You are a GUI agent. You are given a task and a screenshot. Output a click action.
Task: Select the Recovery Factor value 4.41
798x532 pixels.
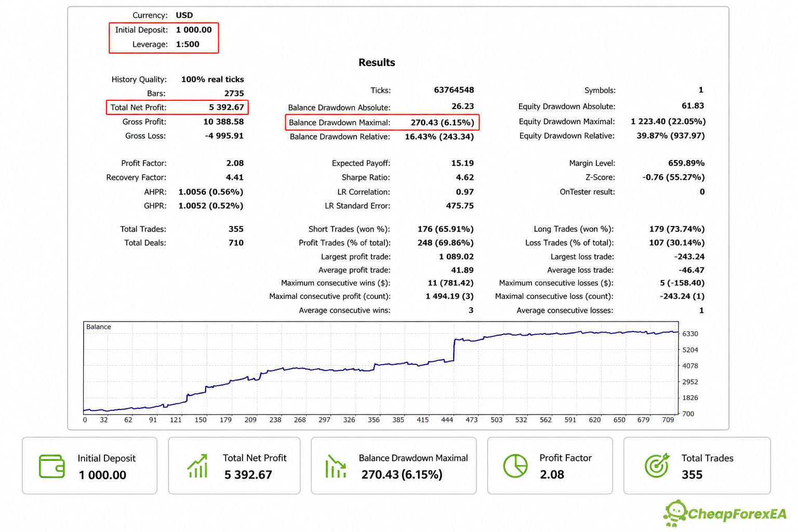pos(235,177)
